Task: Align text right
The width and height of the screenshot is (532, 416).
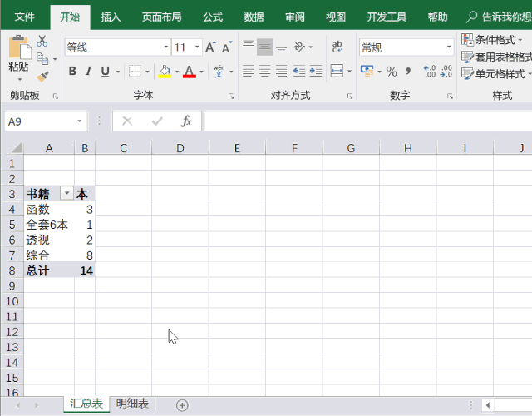Action: (x=281, y=71)
